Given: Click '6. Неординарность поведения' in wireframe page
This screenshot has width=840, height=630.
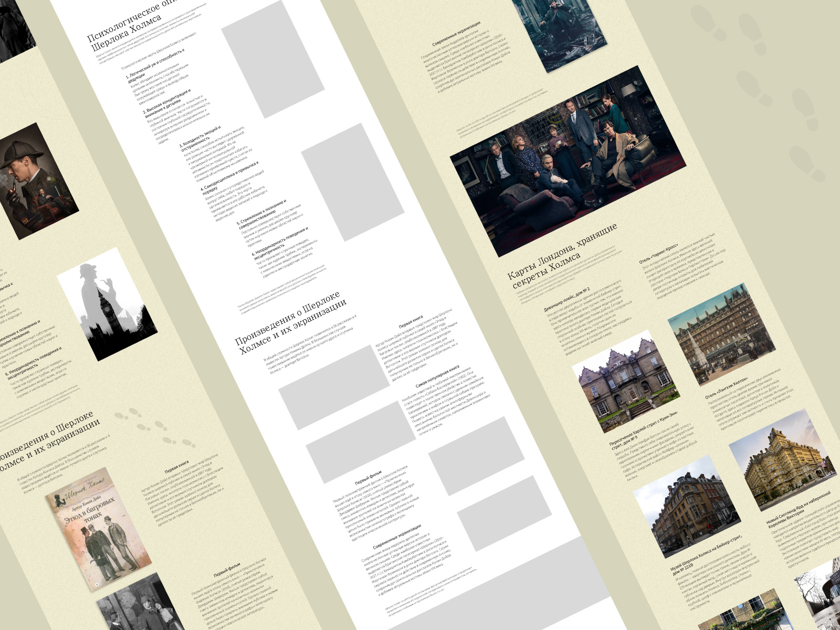Looking at the screenshot, I should [x=280, y=246].
